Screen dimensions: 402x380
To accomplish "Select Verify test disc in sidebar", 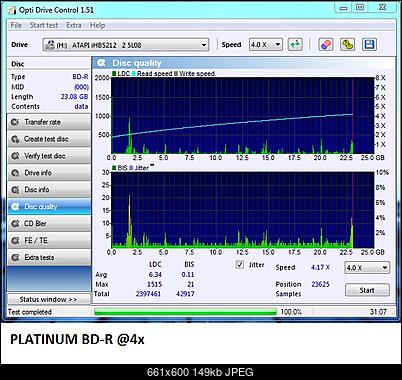I will pyautogui.click(x=49, y=156).
